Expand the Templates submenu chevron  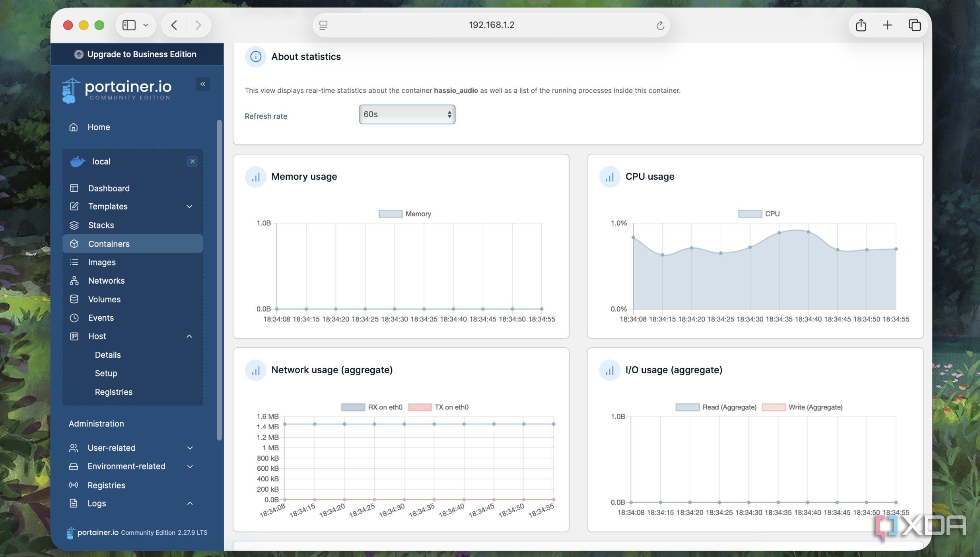pos(190,206)
